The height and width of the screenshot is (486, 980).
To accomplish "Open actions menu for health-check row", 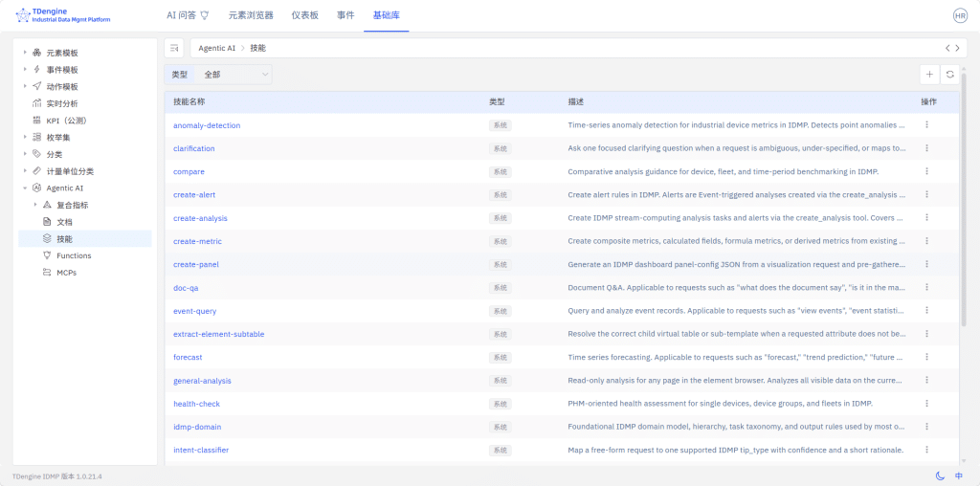I will click(x=926, y=404).
